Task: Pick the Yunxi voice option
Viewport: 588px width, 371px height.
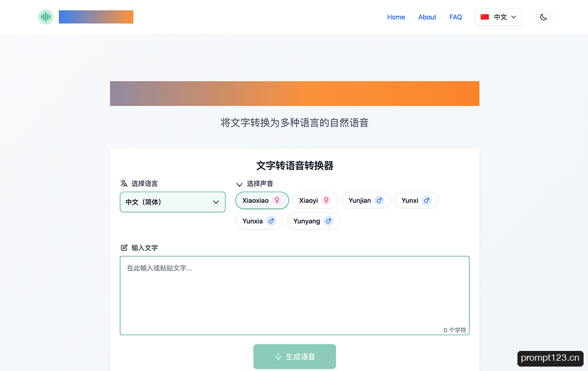Action: (416, 200)
